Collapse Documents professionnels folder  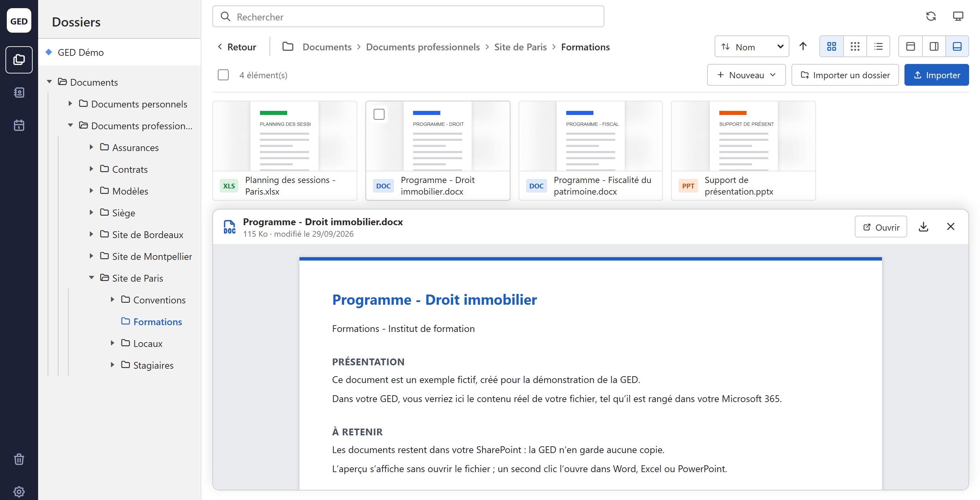(70, 125)
